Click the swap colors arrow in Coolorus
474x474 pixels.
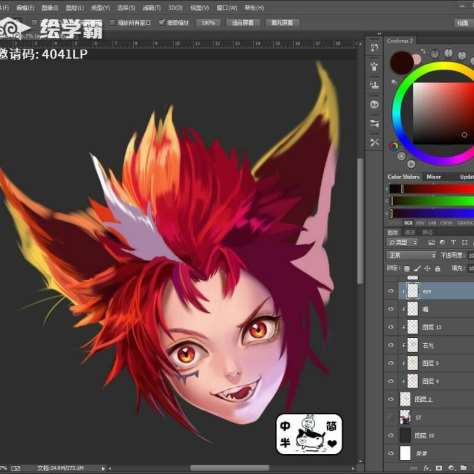tap(423, 52)
